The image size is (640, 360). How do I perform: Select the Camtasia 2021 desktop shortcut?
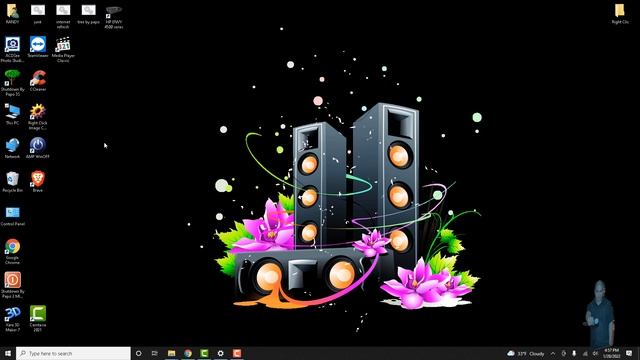click(x=38, y=318)
